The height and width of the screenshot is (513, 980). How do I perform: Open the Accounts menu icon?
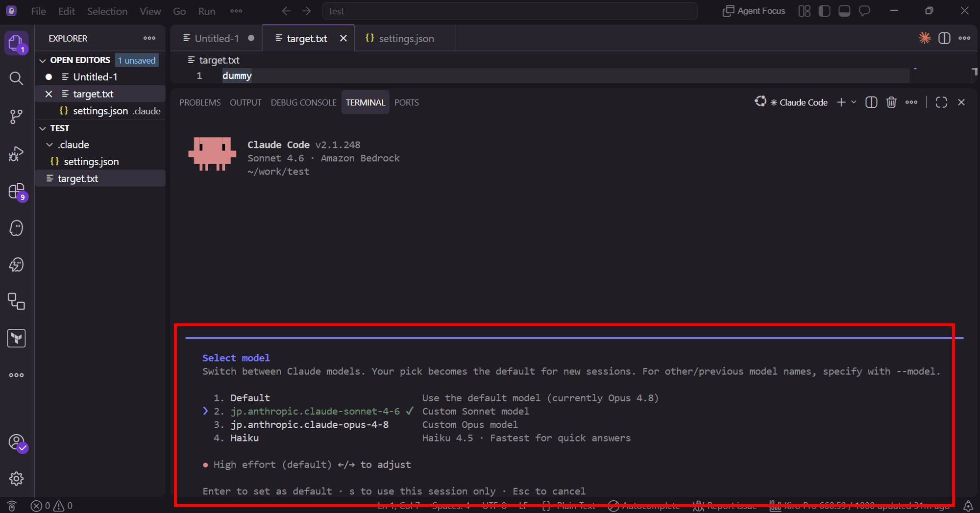[x=17, y=443]
